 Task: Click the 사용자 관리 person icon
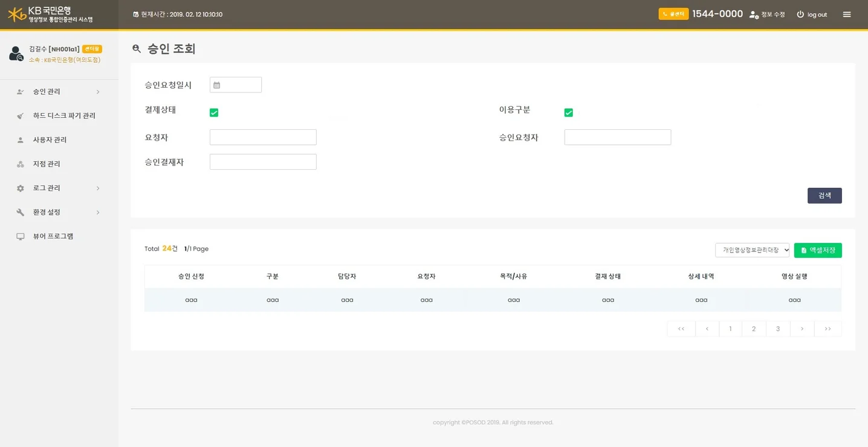click(x=21, y=140)
